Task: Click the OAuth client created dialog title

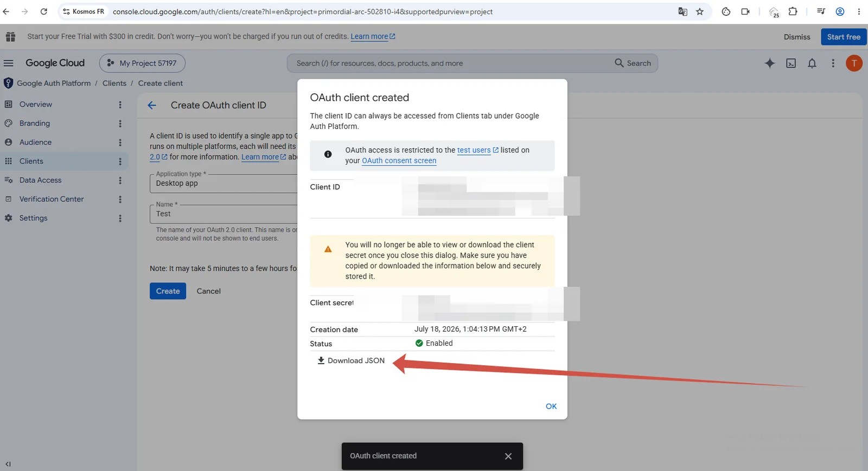Action: pos(360,98)
